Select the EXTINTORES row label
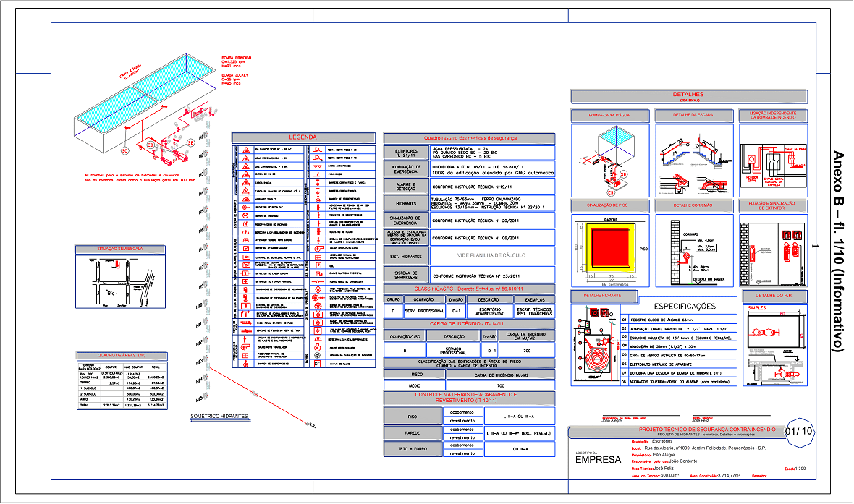The height and width of the screenshot is (504, 854). click(406, 153)
